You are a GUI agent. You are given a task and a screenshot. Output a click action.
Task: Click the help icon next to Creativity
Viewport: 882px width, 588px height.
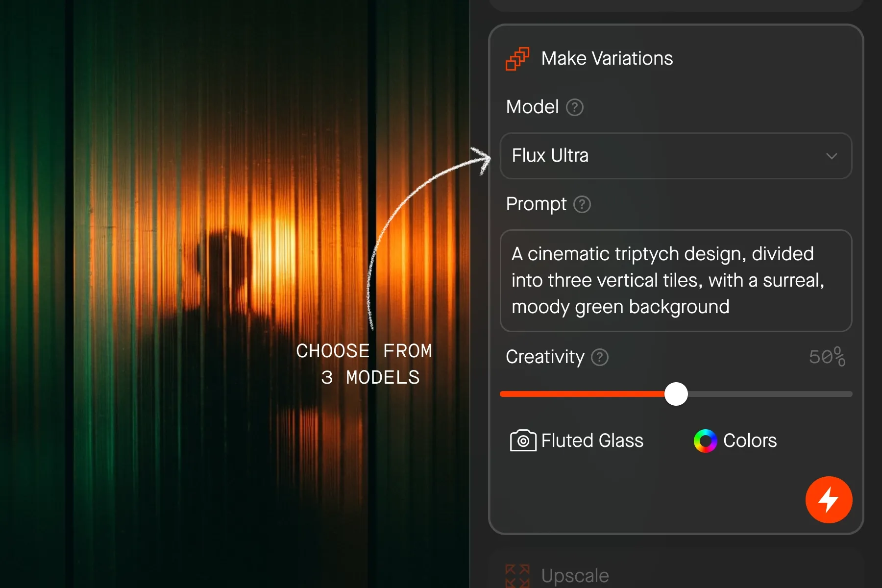pyautogui.click(x=600, y=357)
